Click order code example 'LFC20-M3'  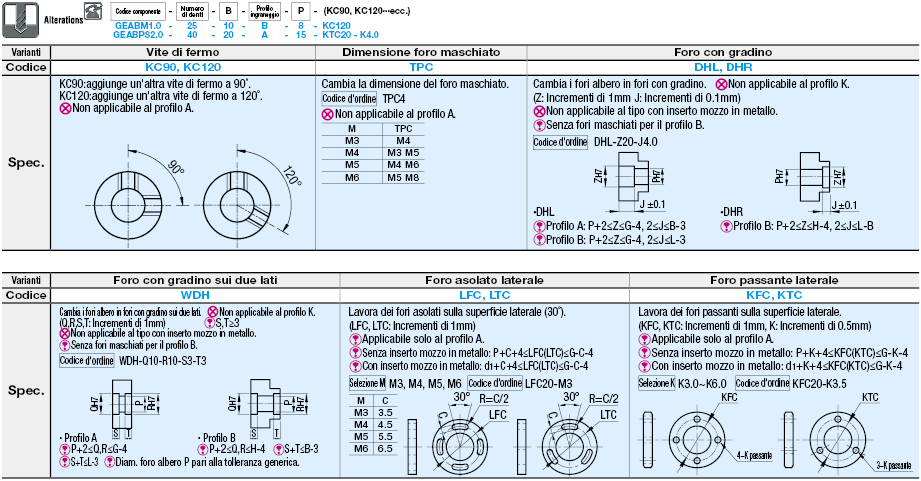549,384
